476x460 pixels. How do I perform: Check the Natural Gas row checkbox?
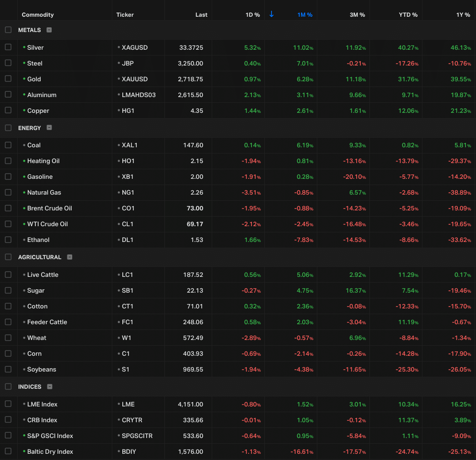click(x=8, y=192)
